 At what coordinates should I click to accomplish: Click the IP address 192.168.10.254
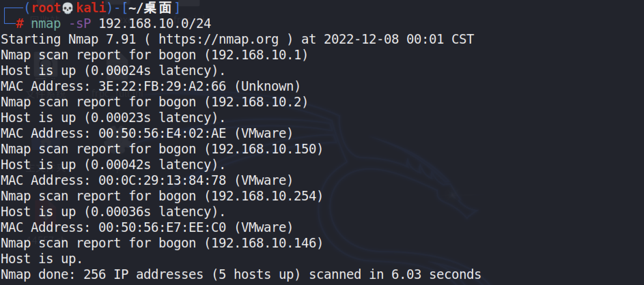pos(264,196)
